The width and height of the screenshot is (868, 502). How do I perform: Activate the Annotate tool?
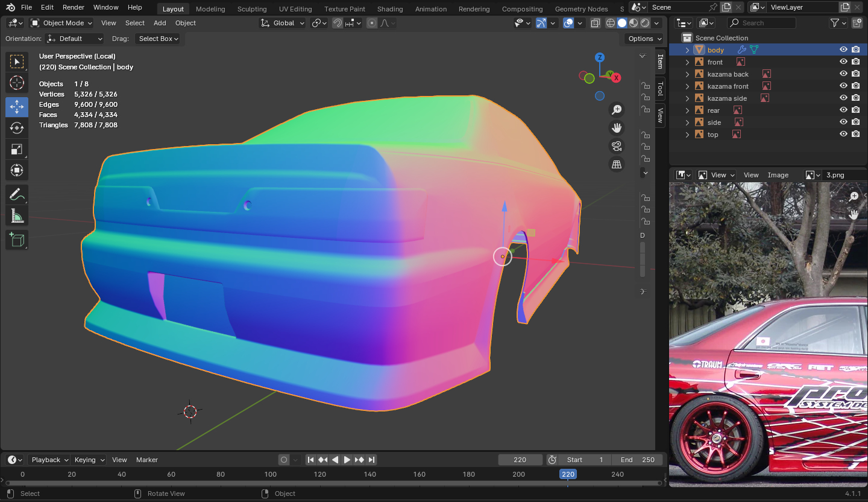coord(17,195)
